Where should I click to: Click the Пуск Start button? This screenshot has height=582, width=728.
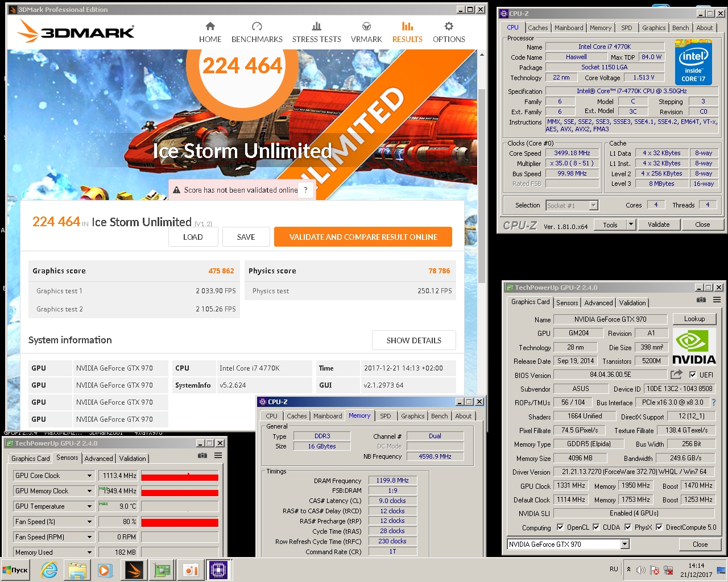(x=15, y=569)
